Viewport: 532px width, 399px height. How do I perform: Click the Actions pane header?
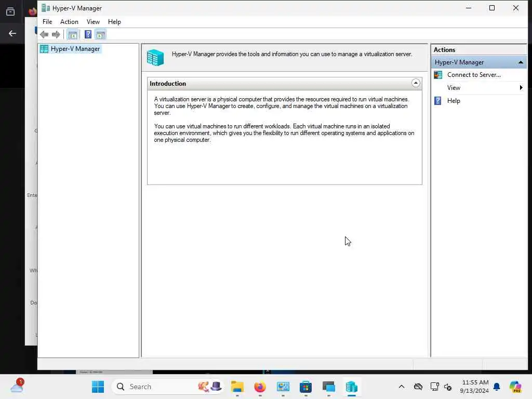pos(478,49)
